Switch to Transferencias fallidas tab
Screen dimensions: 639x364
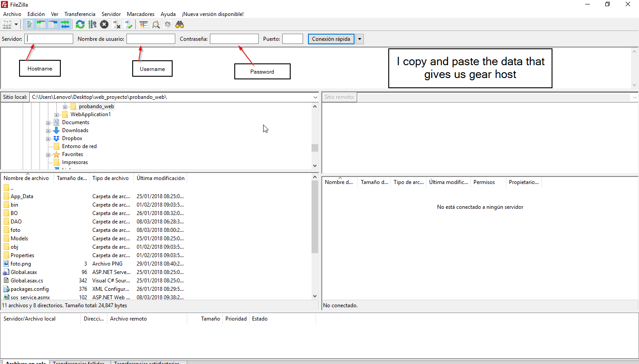click(79, 363)
